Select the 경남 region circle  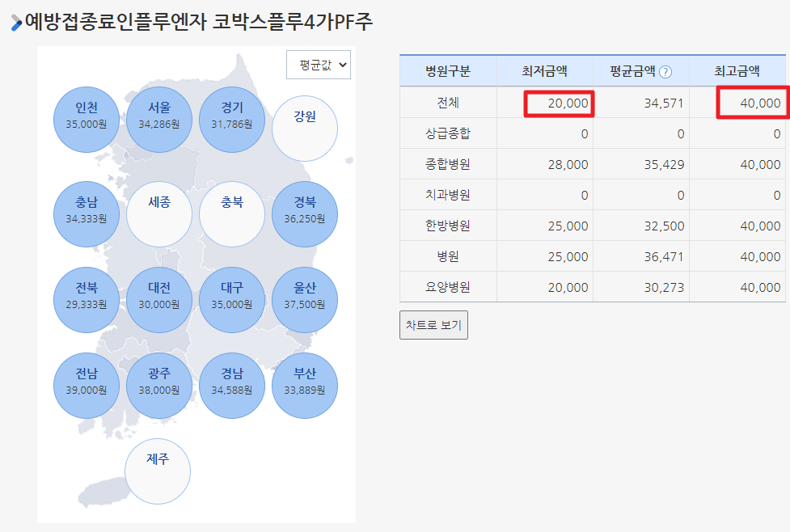[x=232, y=386]
